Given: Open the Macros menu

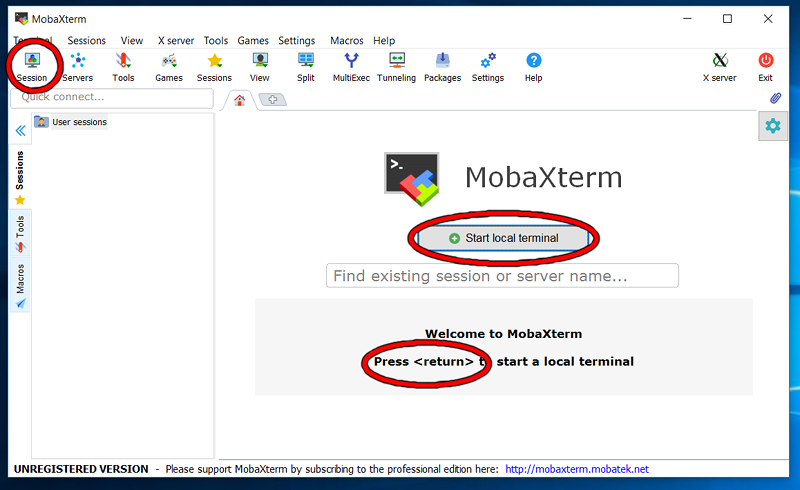Looking at the screenshot, I should tap(346, 40).
